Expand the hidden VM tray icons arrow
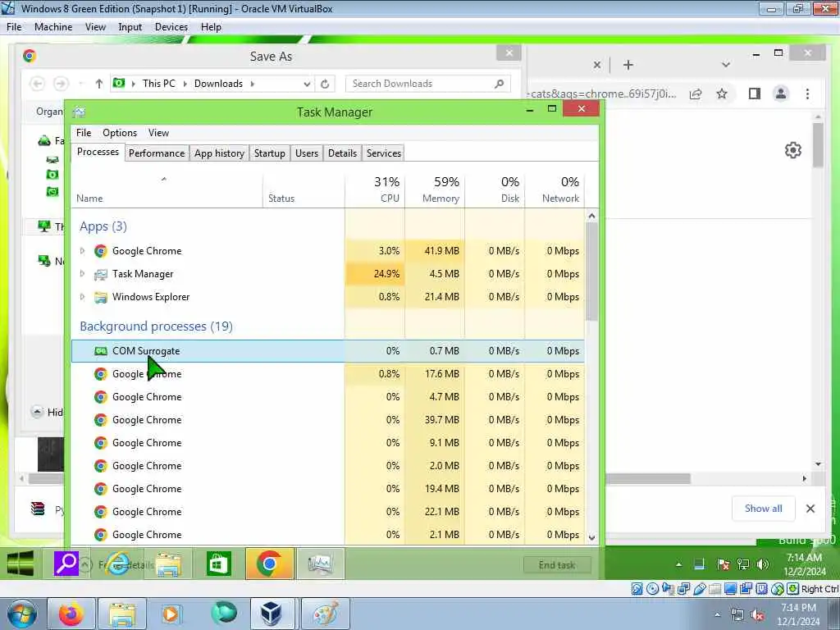The height and width of the screenshot is (630, 840). click(x=678, y=564)
